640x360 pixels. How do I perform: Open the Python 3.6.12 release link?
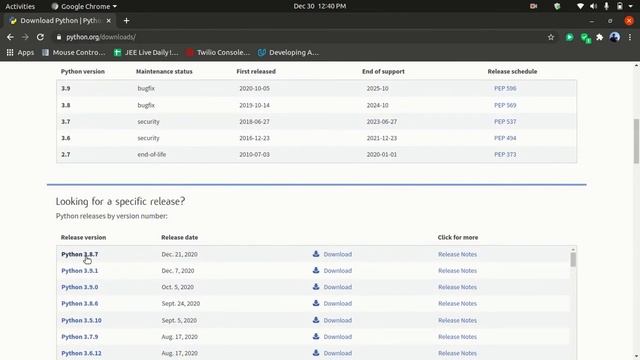click(x=81, y=353)
